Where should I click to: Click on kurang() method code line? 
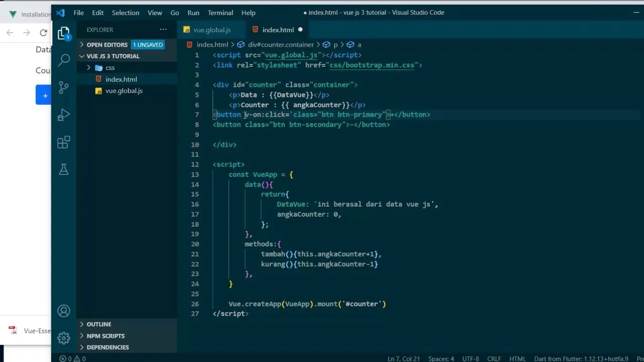[x=319, y=264]
